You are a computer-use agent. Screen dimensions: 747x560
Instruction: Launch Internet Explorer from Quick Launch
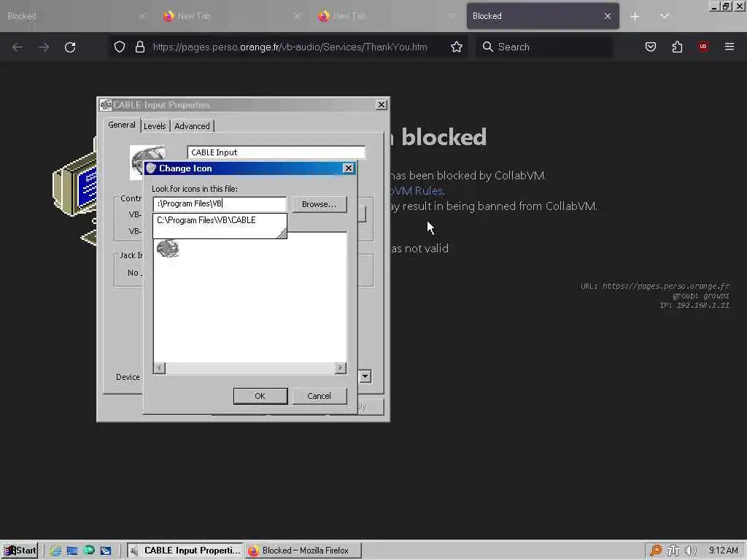click(55, 551)
